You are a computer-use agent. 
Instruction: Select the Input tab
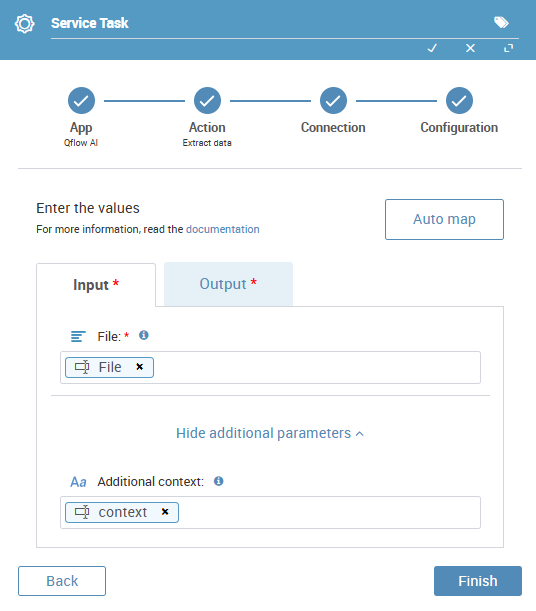96,285
